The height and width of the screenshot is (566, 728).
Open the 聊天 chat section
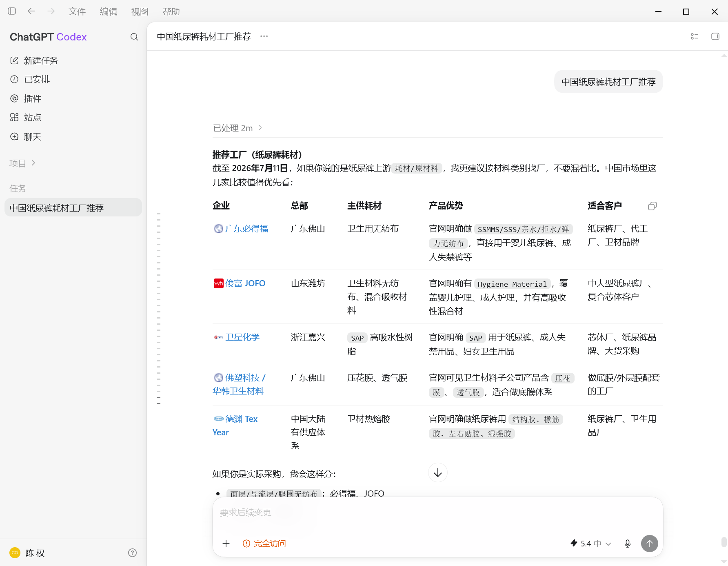pyautogui.click(x=73, y=137)
